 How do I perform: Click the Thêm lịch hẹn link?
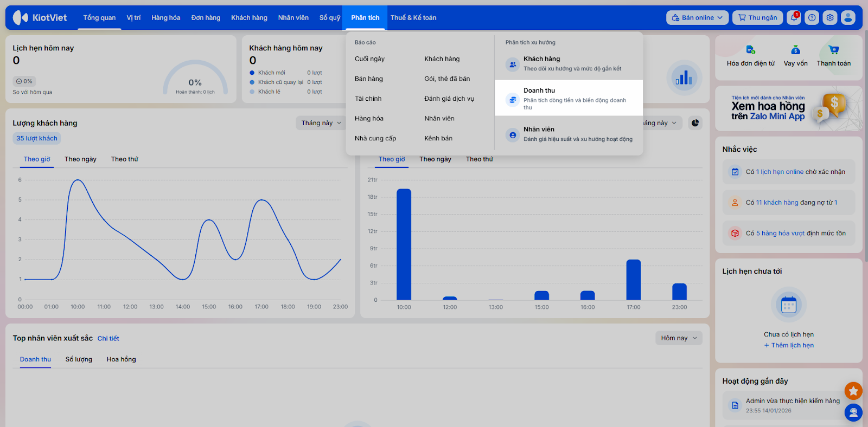(x=789, y=346)
